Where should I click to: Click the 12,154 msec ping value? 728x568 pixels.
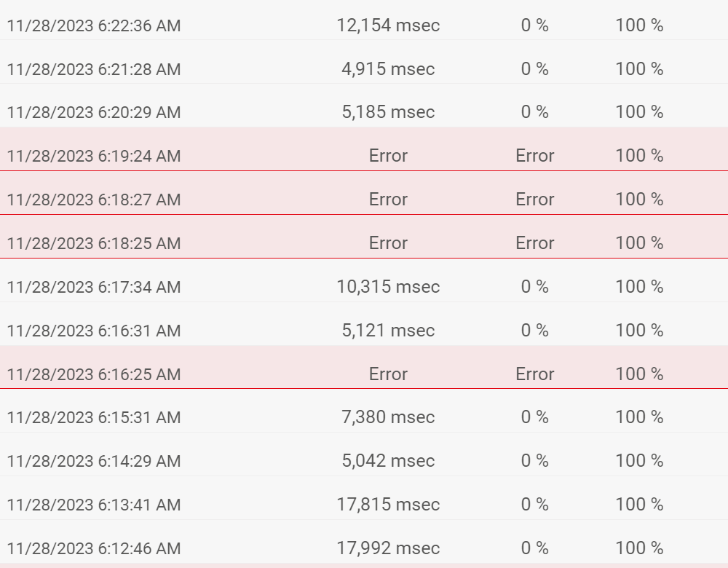click(x=388, y=25)
